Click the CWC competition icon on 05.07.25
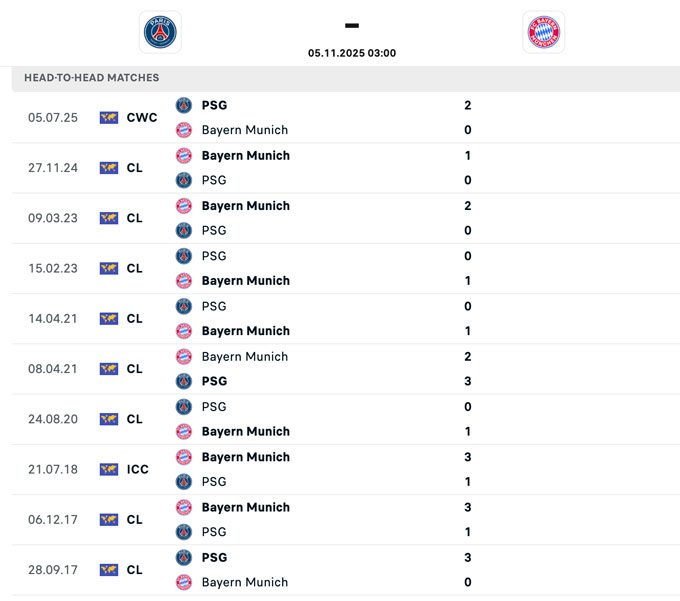 click(x=109, y=118)
